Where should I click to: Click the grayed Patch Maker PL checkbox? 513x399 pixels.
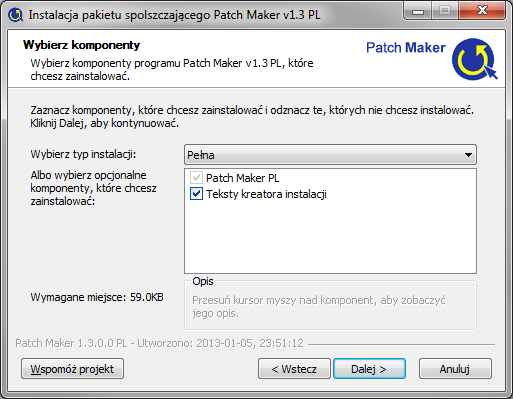click(x=196, y=178)
